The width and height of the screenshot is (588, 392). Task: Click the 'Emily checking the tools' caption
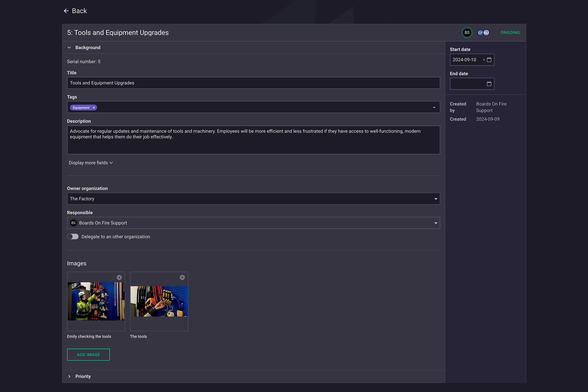89,336
